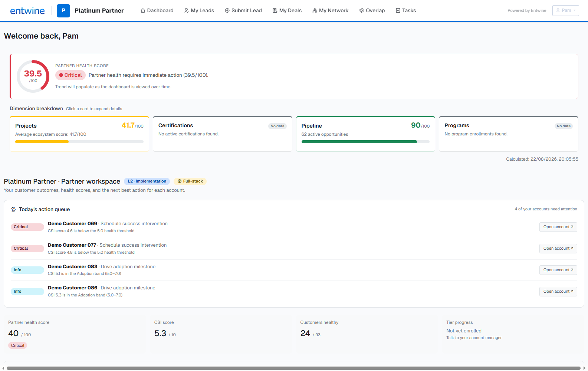Click the 39.5 health score gauge
Viewport: 588px width, 371px height.
[x=33, y=76]
